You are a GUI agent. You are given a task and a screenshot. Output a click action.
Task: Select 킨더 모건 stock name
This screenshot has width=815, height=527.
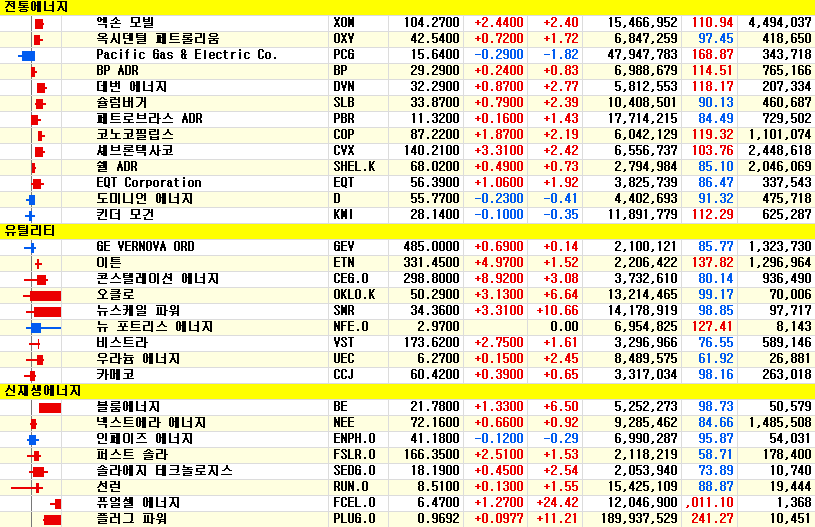[125, 215]
